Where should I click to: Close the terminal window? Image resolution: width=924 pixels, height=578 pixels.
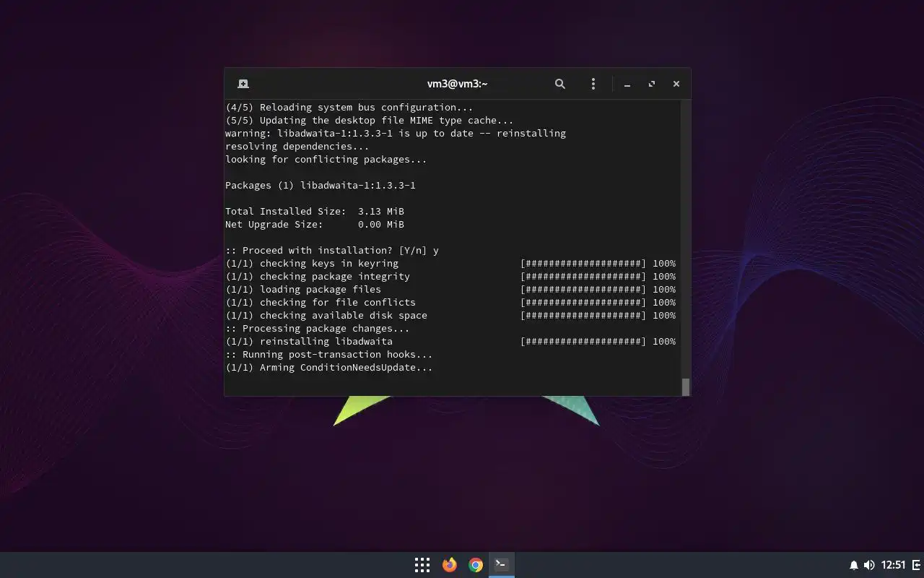(676, 84)
